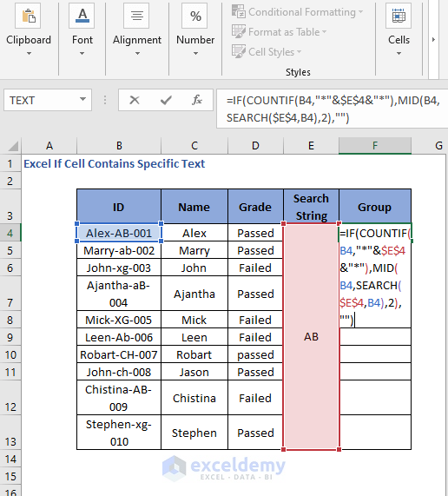448x496 pixels.
Task: Click cell Marry-ab-002
Action: click(x=119, y=250)
